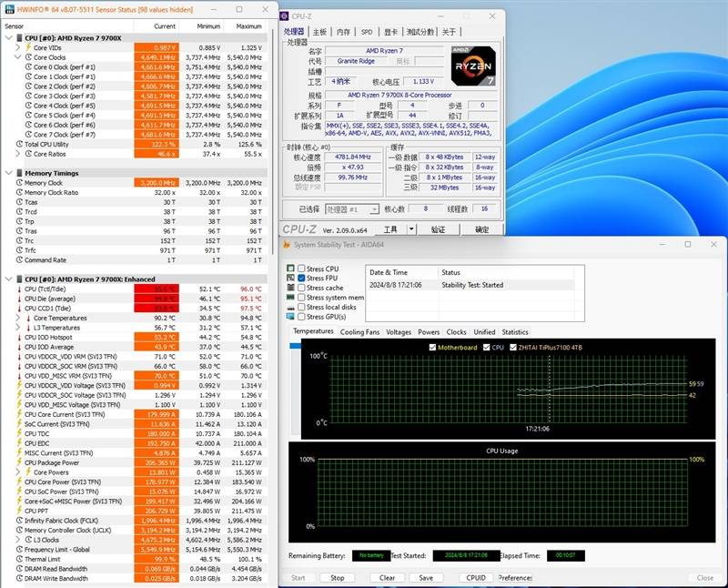Enable the Stress CPU checkbox

(x=301, y=269)
